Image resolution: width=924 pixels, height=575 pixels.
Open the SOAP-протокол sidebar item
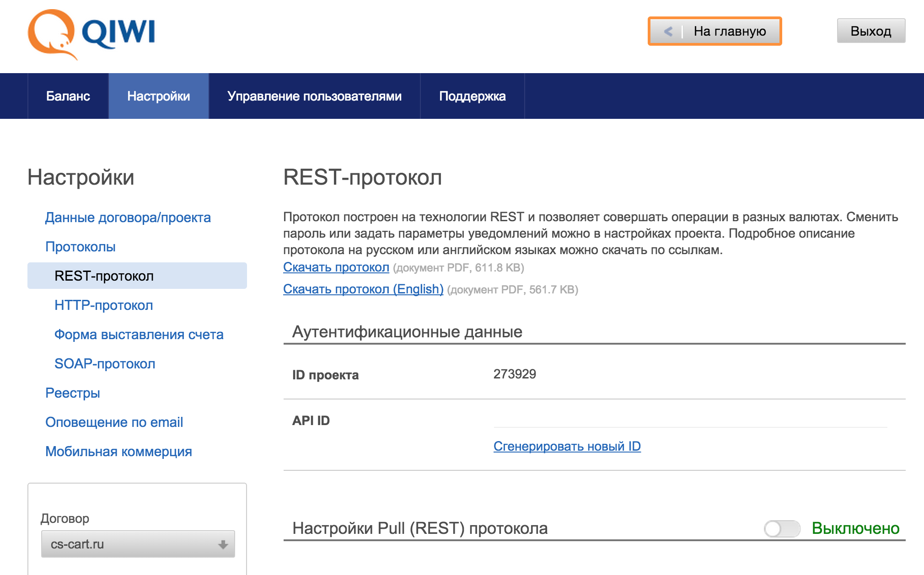point(104,364)
